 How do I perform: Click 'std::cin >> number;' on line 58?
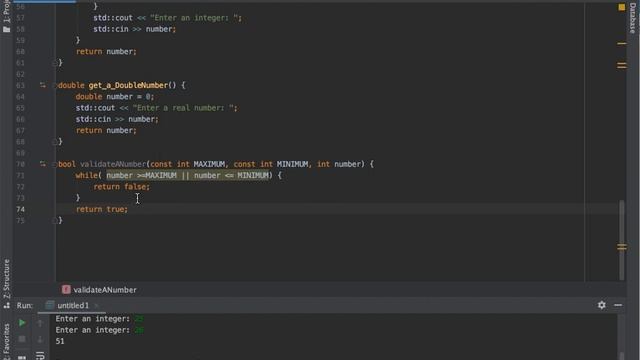coord(135,29)
